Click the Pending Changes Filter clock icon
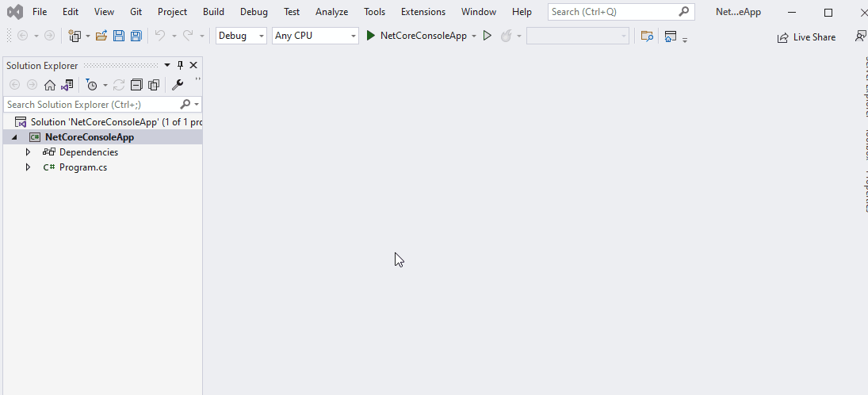The height and width of the screenshot is (395, 868). [x=92, y=85]
